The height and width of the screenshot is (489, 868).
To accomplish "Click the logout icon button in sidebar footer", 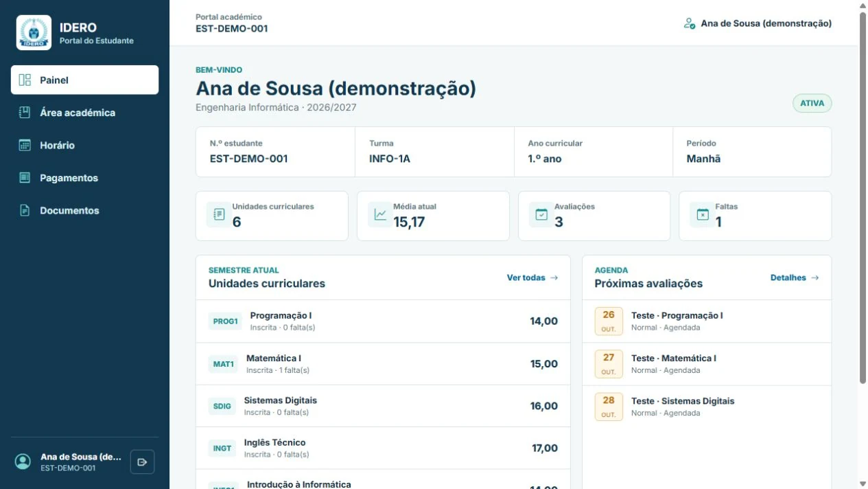I will pyautogui.click(x=142, y=462).
